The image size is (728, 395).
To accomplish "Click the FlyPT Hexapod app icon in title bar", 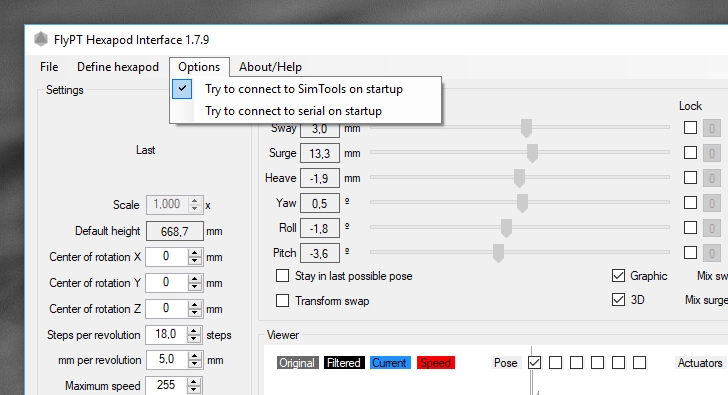I will pyautogui.click(x=41, y=39).
